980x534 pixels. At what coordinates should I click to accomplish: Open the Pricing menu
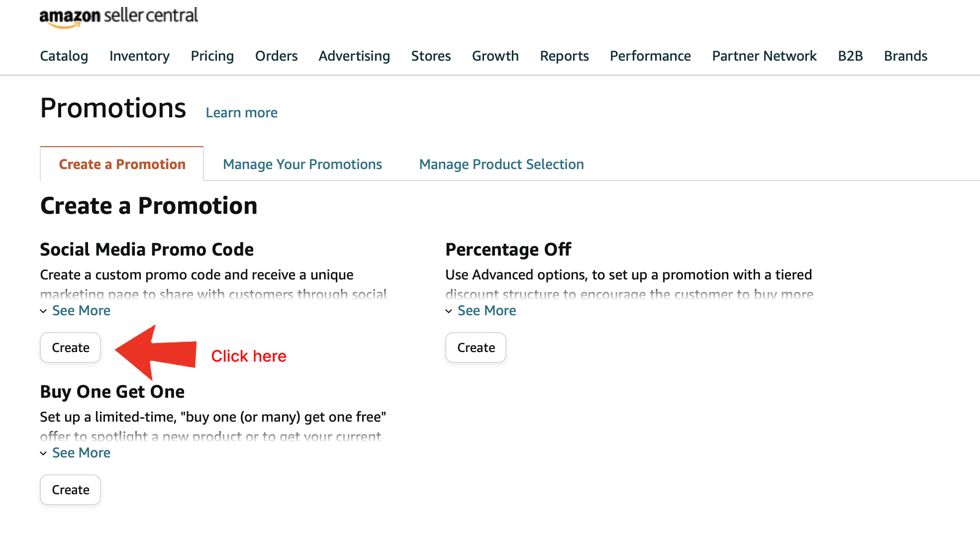click(212, 56)
